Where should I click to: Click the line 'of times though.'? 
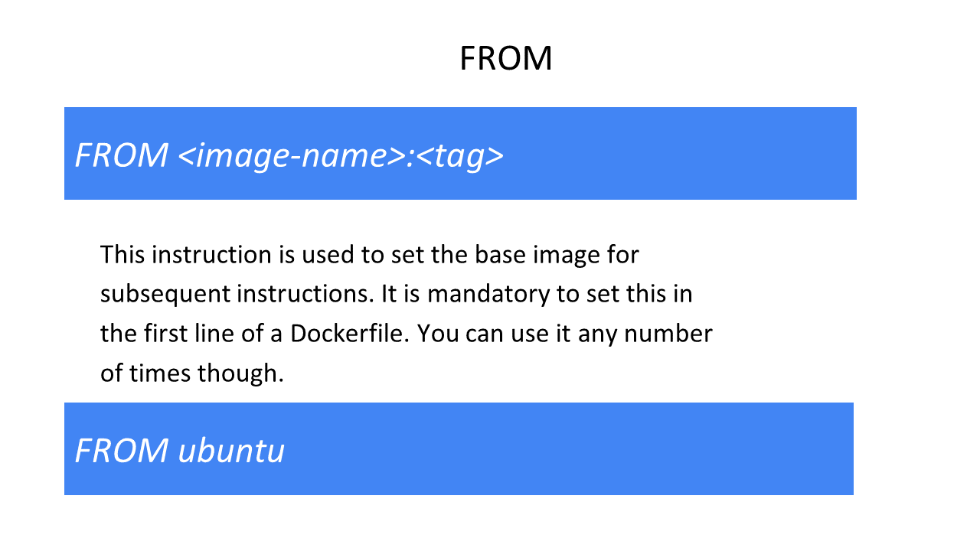(x=192, y=373)
